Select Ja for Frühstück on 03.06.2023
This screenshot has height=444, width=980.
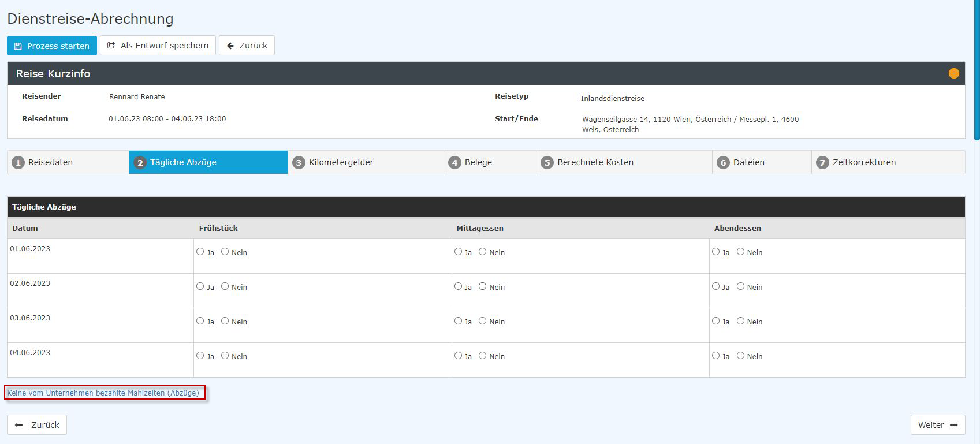coord(200,321)
